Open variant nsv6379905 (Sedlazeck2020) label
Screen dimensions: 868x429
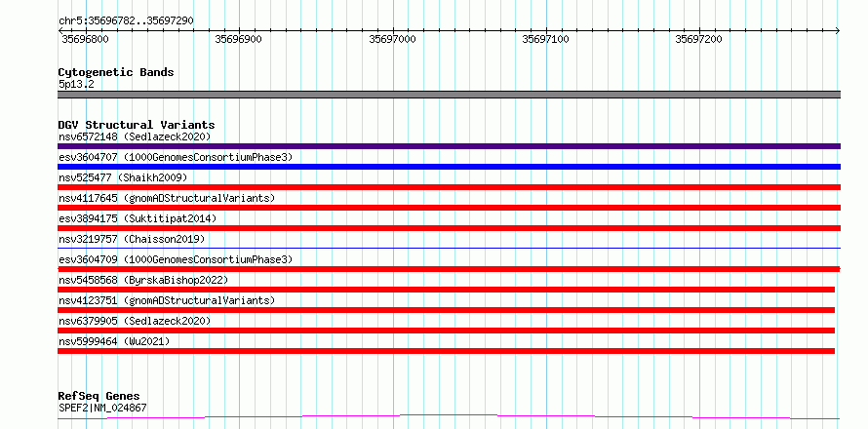pos(135,321)
